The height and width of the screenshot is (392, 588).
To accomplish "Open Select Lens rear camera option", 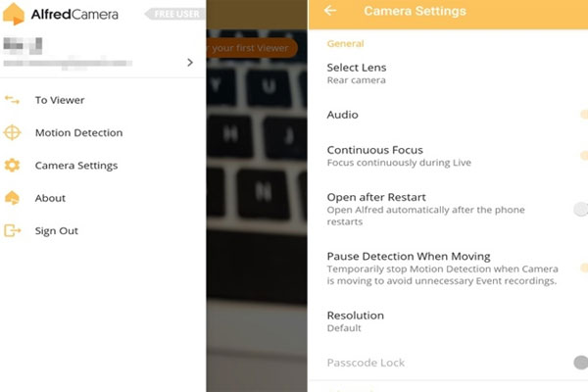I will point(448,73).
